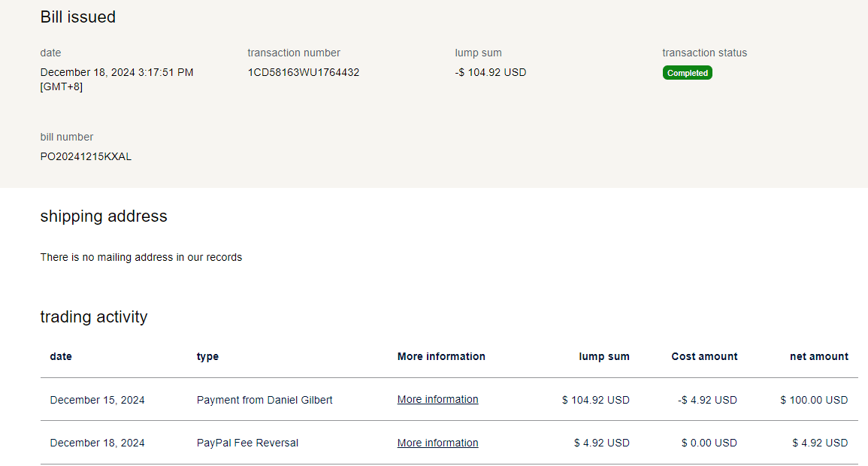Screen dimensions: 868x466
Task: Click transaction number 1CD58163WU1764432
Action: pyautogui.click(x=303, y=73)
